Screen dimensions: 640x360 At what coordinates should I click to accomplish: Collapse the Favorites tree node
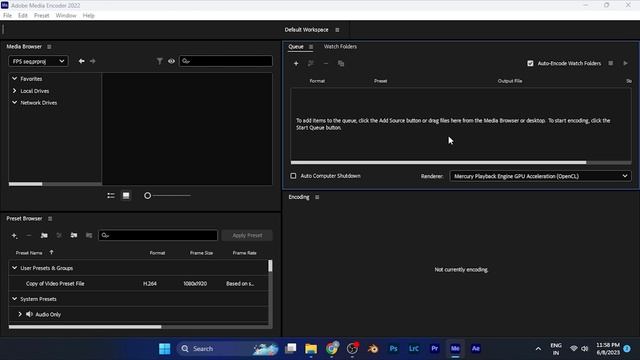tap(15, 78)
